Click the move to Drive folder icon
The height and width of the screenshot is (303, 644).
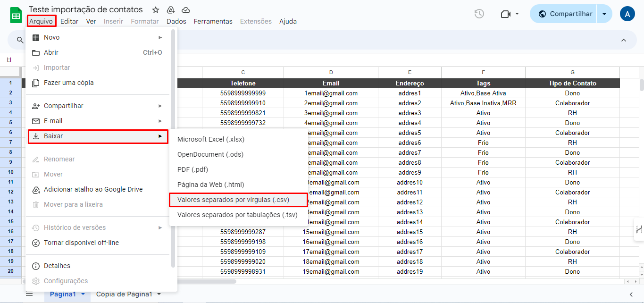point(171,10)
